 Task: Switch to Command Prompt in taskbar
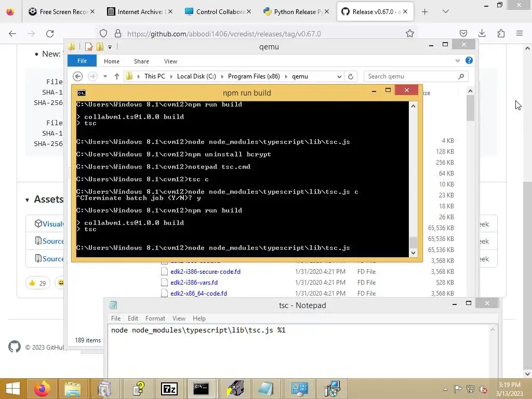coord(201,389)
